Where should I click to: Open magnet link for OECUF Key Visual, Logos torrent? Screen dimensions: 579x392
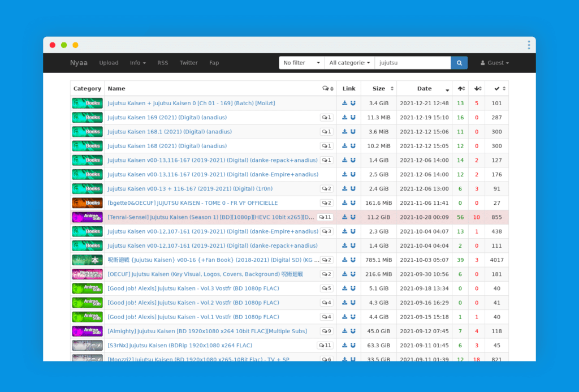point(353,274)
